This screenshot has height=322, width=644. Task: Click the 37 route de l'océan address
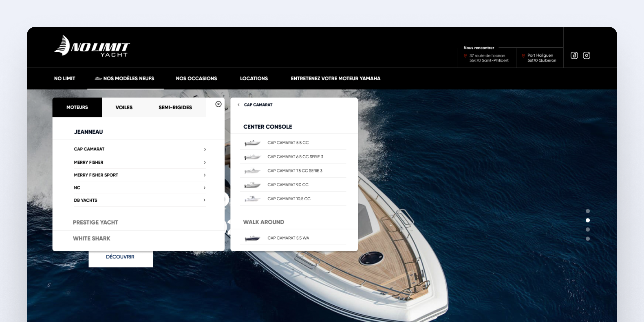point(489,58)
